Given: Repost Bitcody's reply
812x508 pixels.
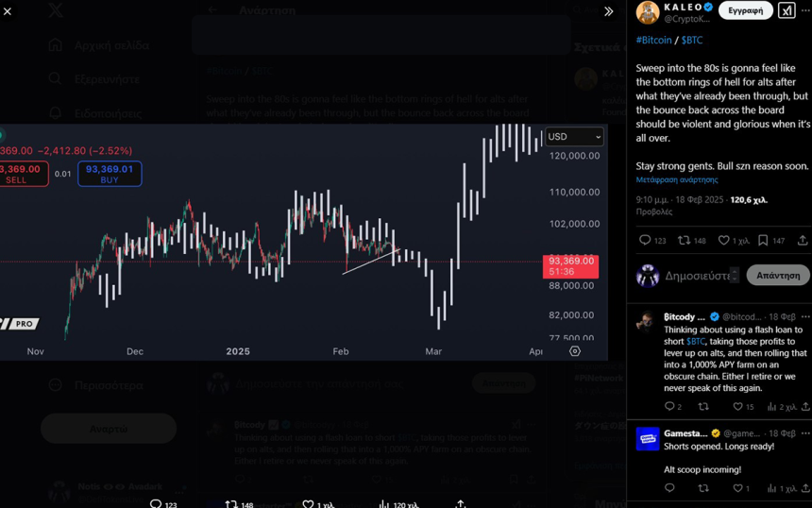Looking at the screenshot, I should pyautogui.click(x=703, y=407).
